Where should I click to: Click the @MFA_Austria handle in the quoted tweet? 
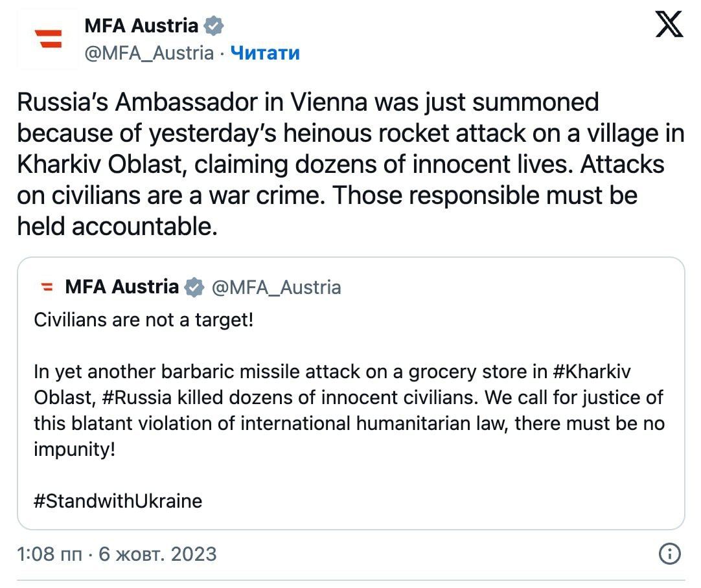click(276, 287)
